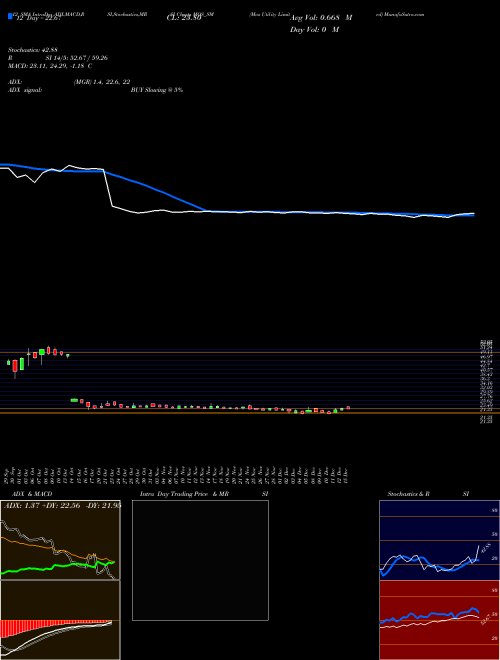
Task: Click the 'ADX signal:' label
Action: pos(25,90)
